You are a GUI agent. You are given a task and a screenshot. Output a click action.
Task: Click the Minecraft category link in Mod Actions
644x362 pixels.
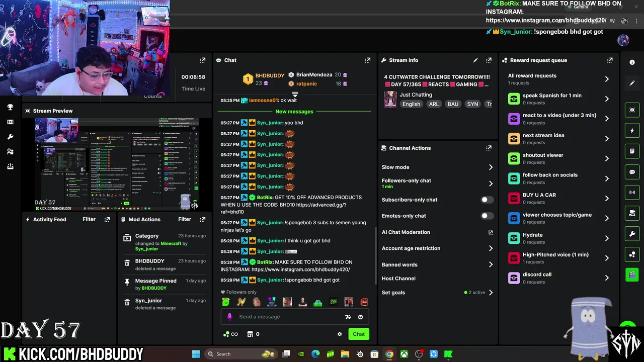171,243
